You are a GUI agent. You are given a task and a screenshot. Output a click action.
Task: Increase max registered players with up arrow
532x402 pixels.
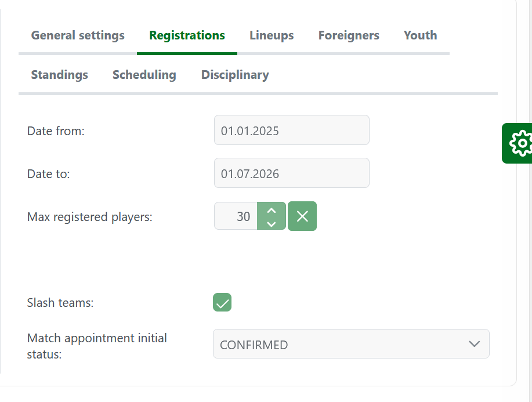(272, 210)
